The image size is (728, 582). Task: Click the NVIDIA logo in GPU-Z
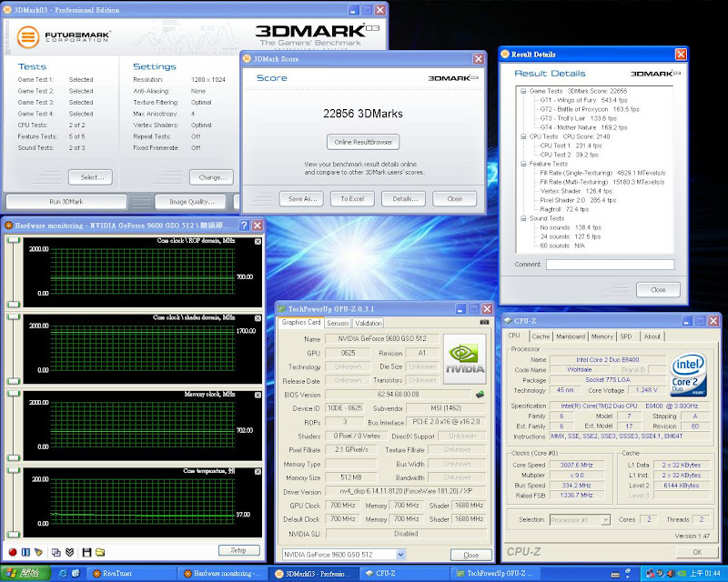point(465,359)
